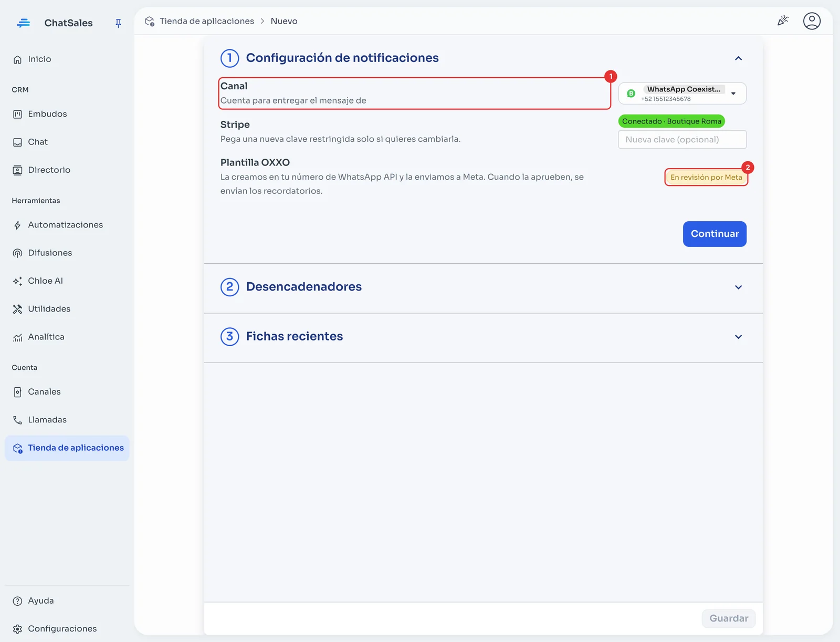Click the Guardar button
This screenshot has width=840, height=642.
point(729,618)
